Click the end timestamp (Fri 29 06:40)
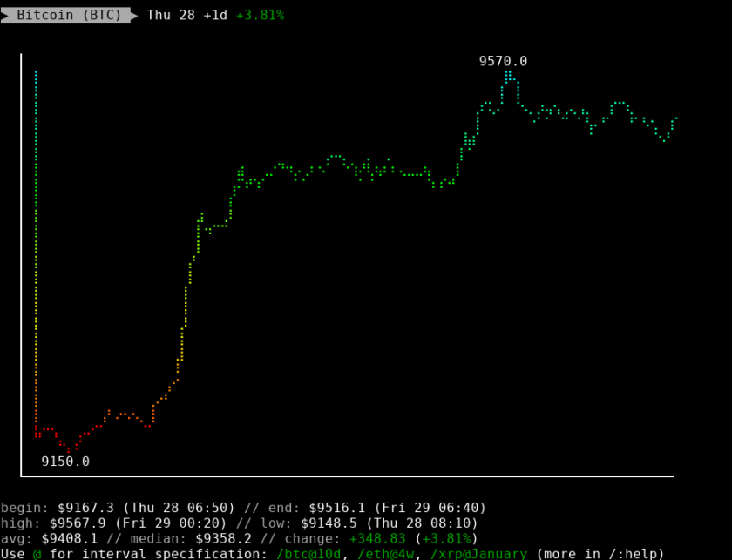732x560 pixels. coord(430,508)
